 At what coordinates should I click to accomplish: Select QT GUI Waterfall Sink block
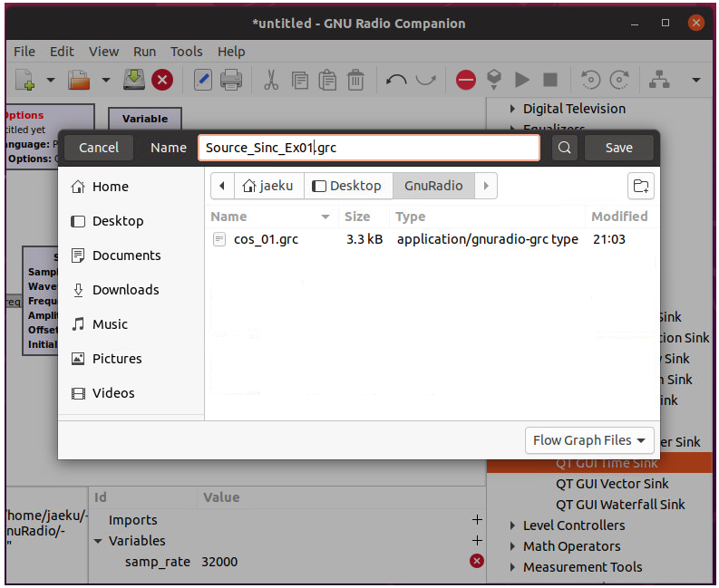(x=620, y=505)
